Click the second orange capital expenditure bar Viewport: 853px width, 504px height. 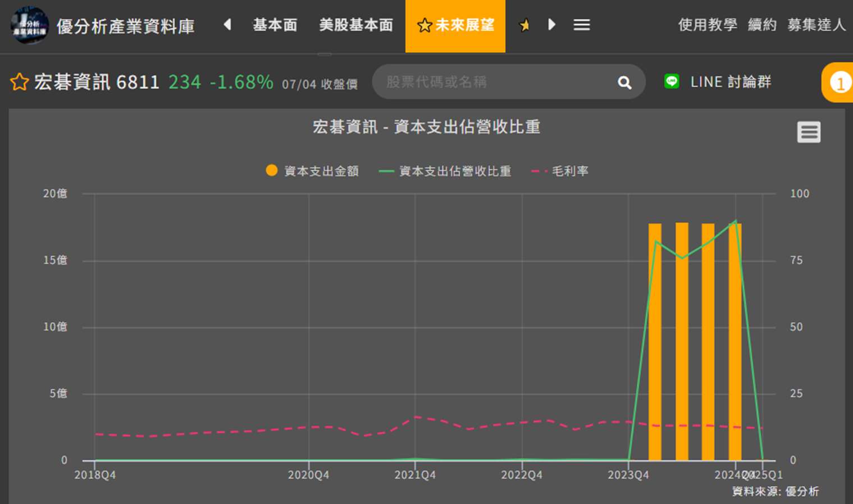point(682,341)
